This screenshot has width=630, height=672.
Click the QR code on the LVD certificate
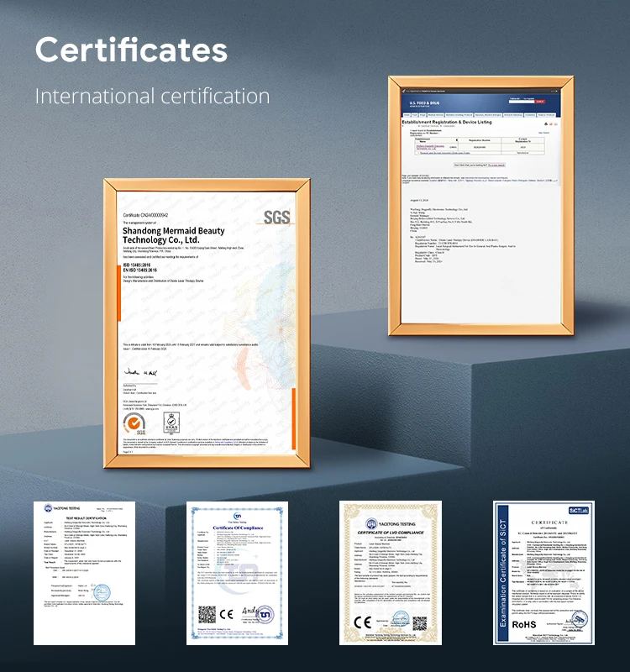coord(419,623)
